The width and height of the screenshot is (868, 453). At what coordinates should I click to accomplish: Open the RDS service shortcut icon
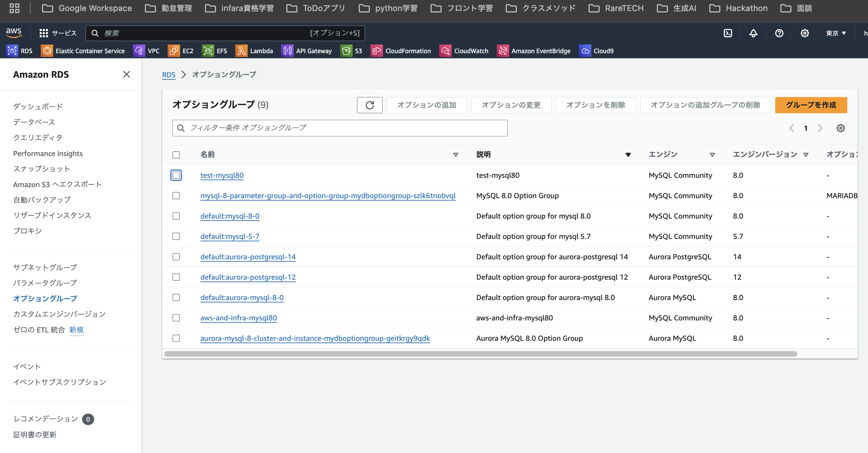click(x=12, y=51)
